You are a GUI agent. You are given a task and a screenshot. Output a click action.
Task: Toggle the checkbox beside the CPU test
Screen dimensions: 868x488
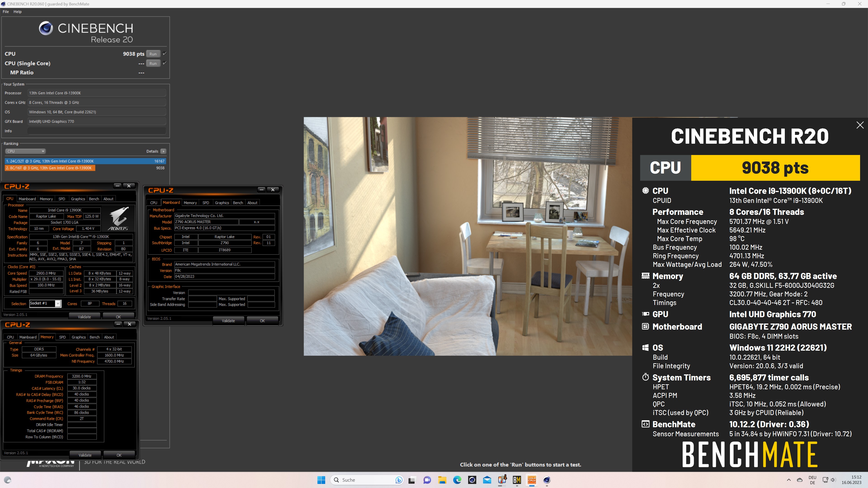(x=164, y=54)
